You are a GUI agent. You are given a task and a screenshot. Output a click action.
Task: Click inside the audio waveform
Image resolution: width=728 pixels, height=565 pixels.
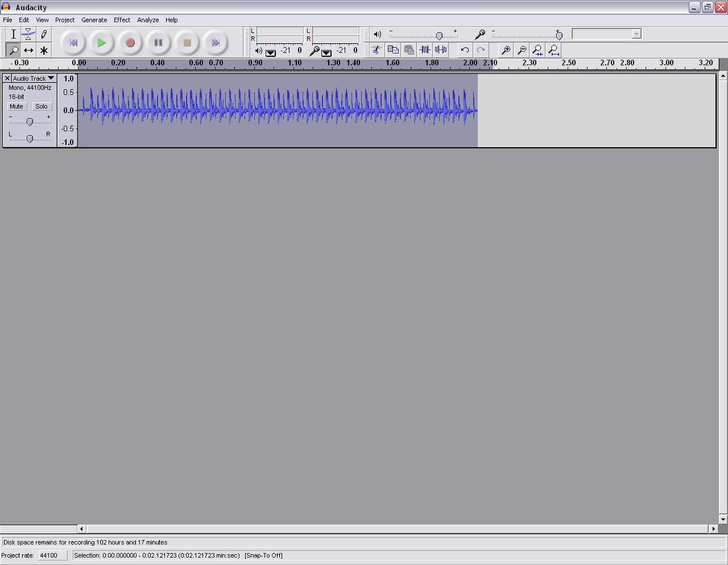278,110
